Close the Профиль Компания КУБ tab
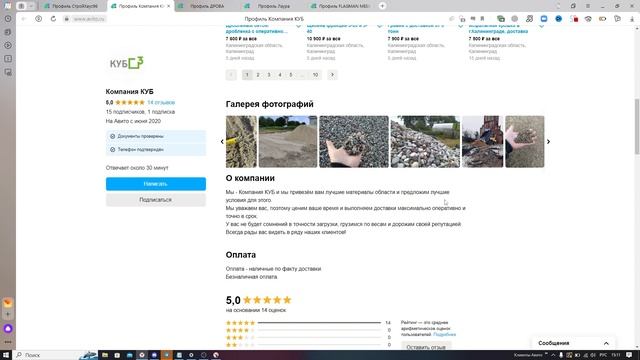The width and height of the screenshot is (640, 360). (169, 6)
